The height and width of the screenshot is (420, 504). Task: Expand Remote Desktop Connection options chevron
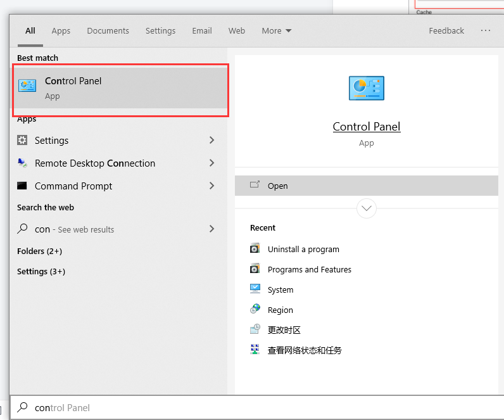(x=211, y=163)
